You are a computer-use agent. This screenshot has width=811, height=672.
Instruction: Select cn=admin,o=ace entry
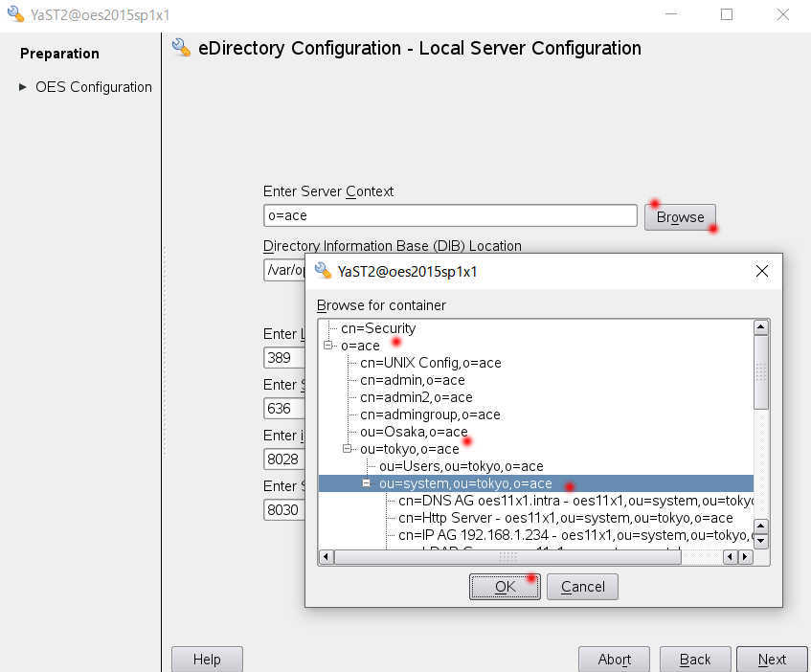(413, 380)
